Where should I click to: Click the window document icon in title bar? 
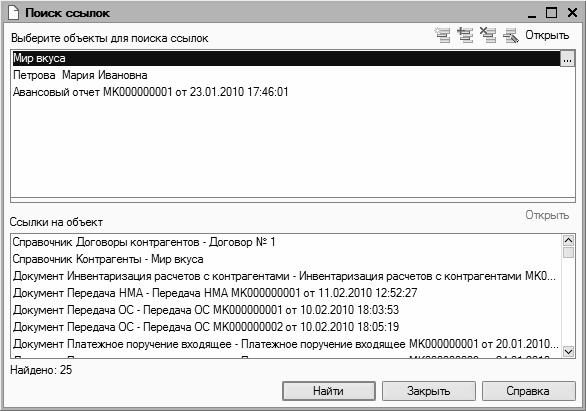coord(13,13)
